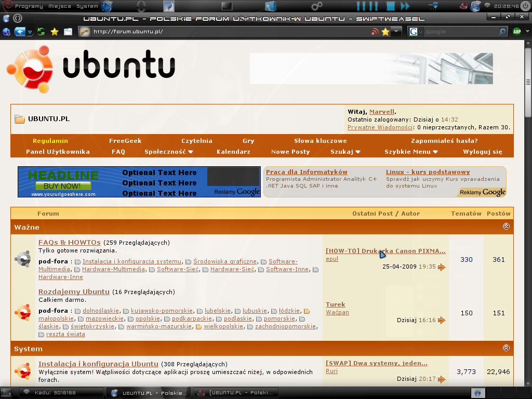This screenshot has width=532, height=399.
Task: Go to last post arrow beside Dzisiaj 20:17
Action: pyautogui.click(x=442, y=379)
